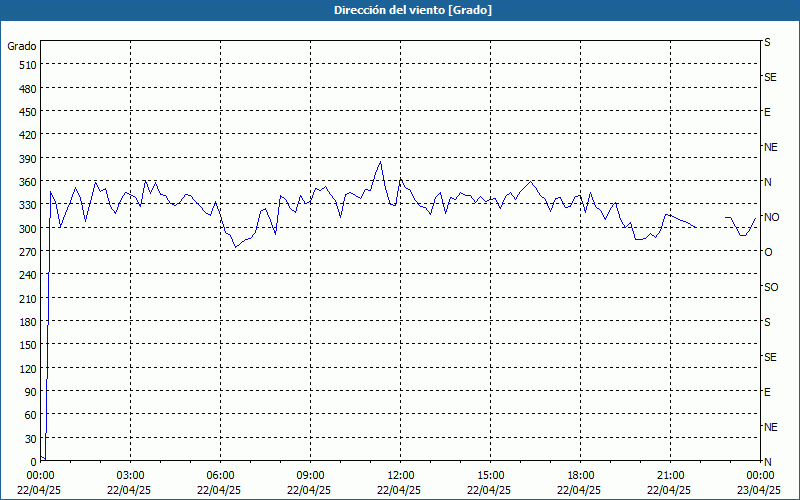Select the 480 value on the degree axis
This screenshot has width=800, height=500.
[x=29, y=89]
